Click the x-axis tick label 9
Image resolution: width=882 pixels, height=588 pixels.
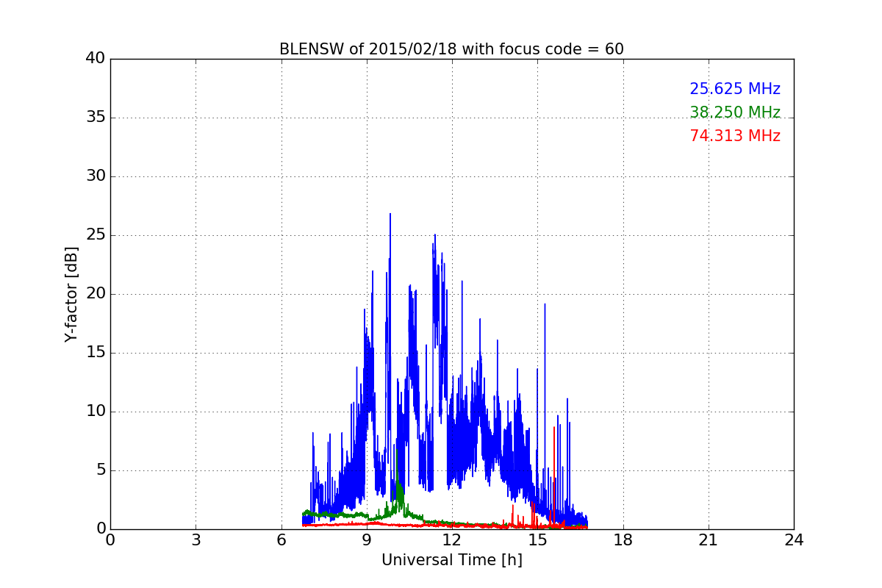click(x=367, y=540)
